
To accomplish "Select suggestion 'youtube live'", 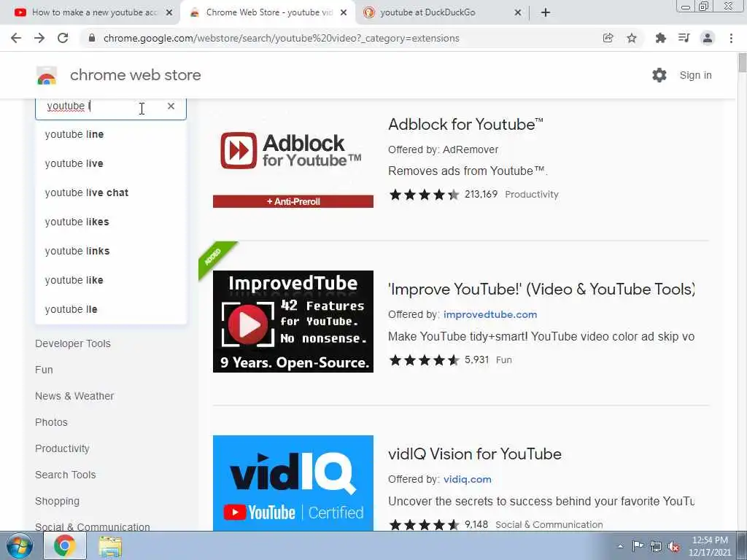I will [111, 163].
